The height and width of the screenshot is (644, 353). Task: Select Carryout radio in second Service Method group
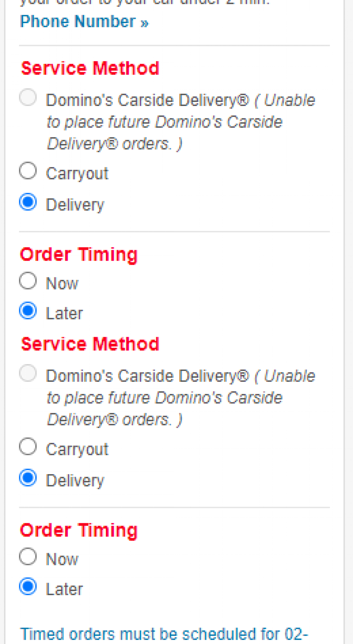pyautogui.click(x=28, y=447)
